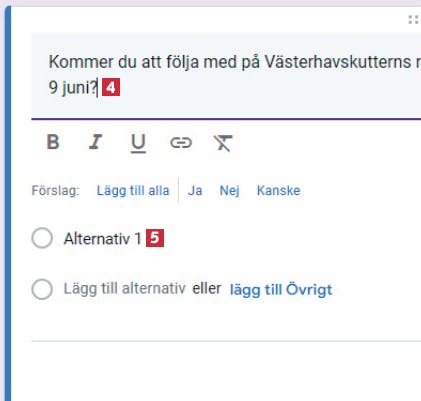Remove formatting from the question text
This screenshot has height=401, width=421.
pyautogui.click(x=223, y=143)
